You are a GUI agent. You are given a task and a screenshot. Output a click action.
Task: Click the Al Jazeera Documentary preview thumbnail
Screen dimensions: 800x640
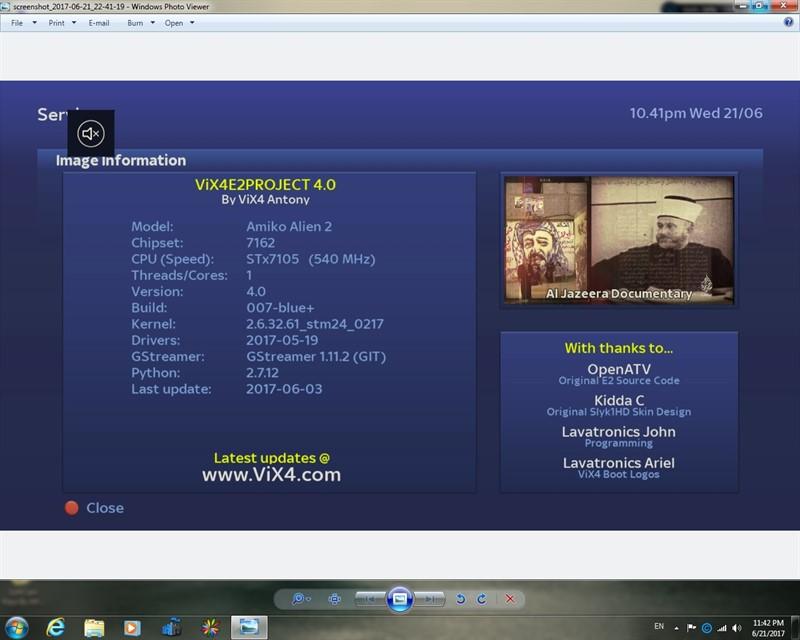point(619,240)
